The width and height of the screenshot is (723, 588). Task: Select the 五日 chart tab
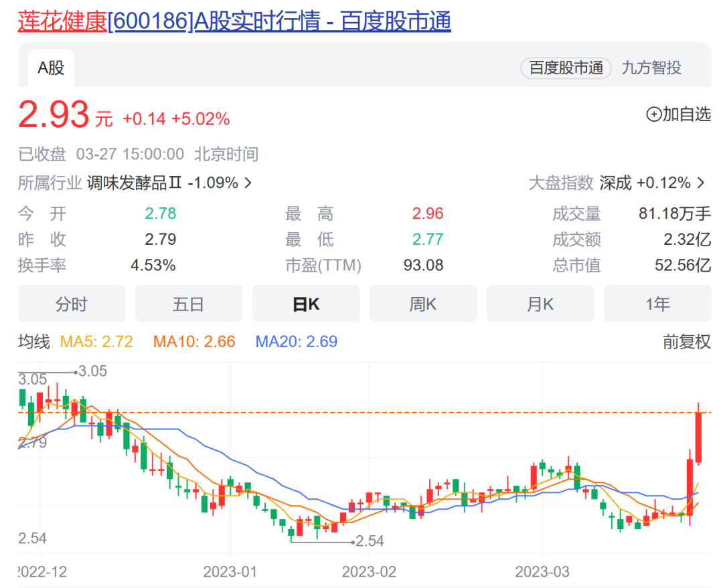(189, 304)
